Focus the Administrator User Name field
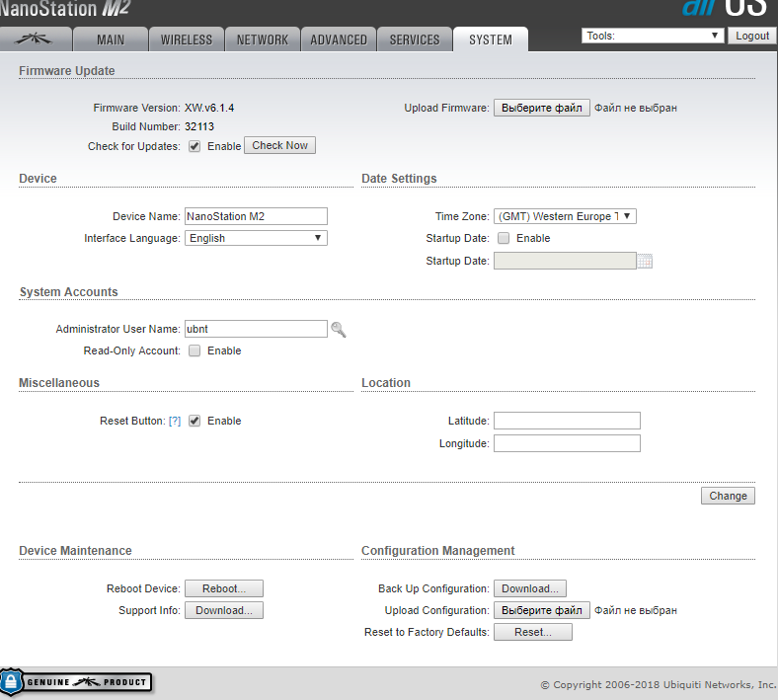 coord(256,329)
